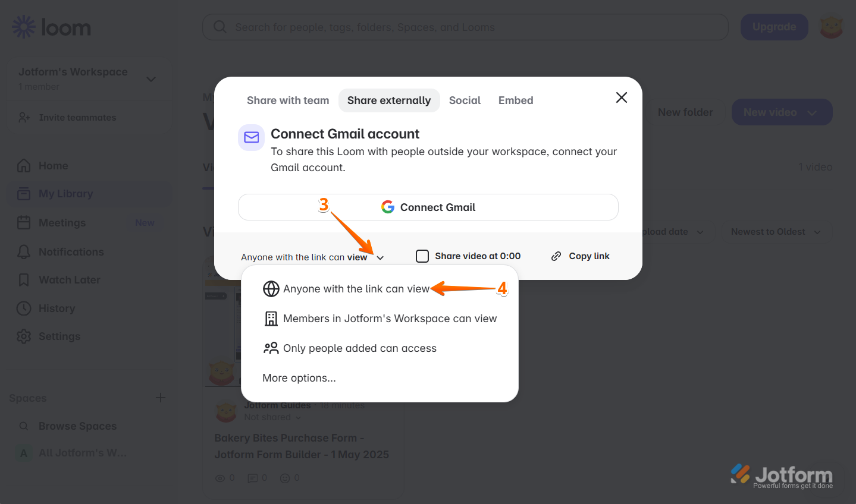Viewport: 856px width, 504px height.
Task: Expand the link permission dropdown chevron
Action: coord(380,257)
